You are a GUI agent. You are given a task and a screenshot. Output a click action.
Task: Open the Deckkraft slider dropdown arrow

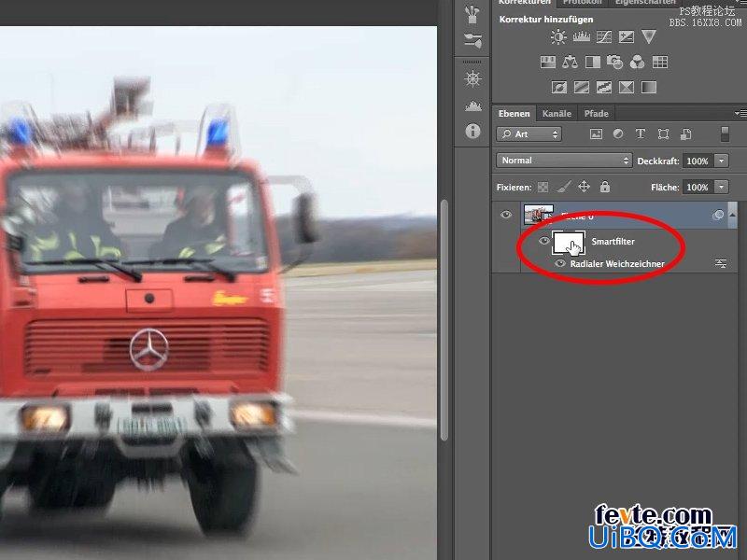[722, 161]
